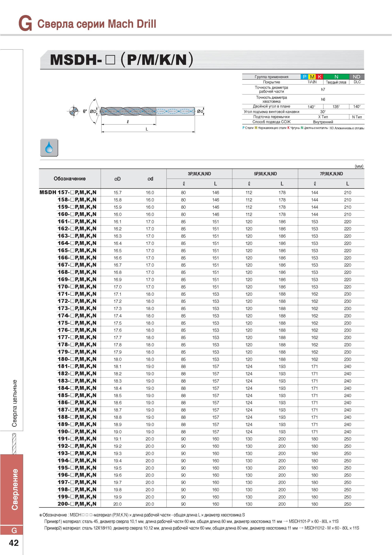
Task: Click the "135°" point angle value
Action: pos(336,107)
